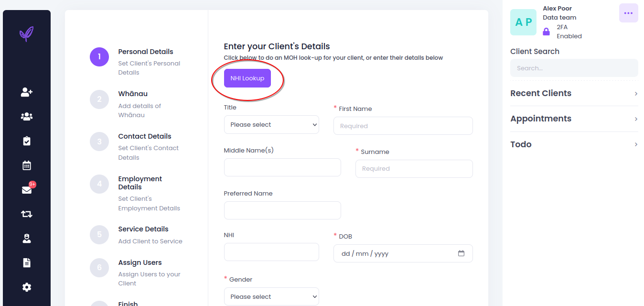Expand the Appointments section
Viewport: 644px width, 306px height.
tap(574, 119)
